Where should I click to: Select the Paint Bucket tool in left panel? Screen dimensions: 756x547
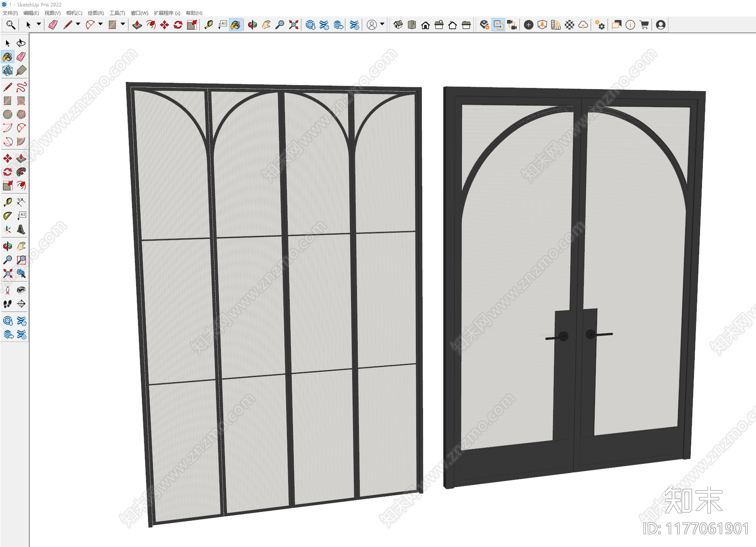click(x=8, y=57)
